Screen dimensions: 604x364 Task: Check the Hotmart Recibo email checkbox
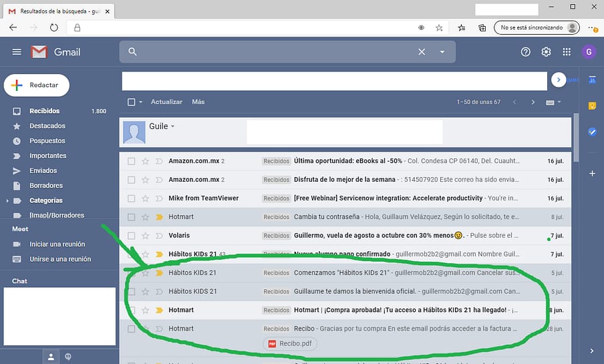(x=132, y=329)
